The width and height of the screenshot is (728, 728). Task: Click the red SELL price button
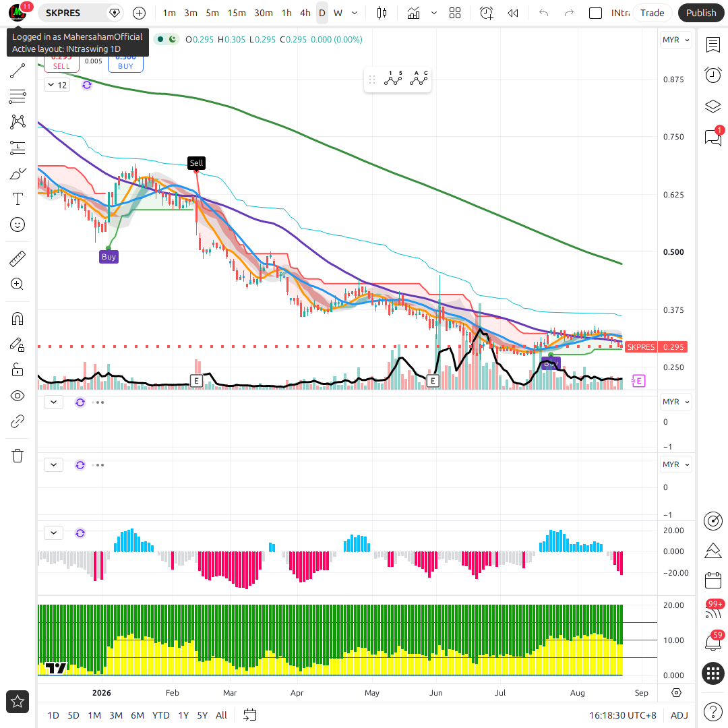click(61, 64)
